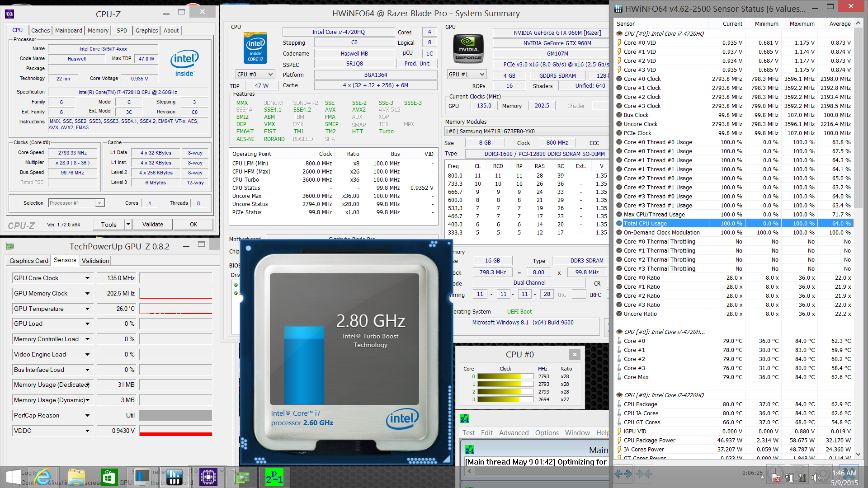Click the Intel inside logo in CPU-Z
This screenshot has width=868, height=488.
[x=184, y=63]
